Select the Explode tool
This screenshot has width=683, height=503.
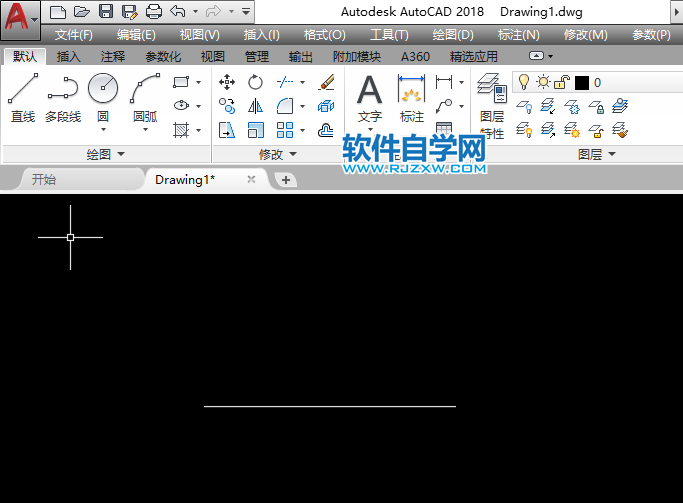pos(326,106)
